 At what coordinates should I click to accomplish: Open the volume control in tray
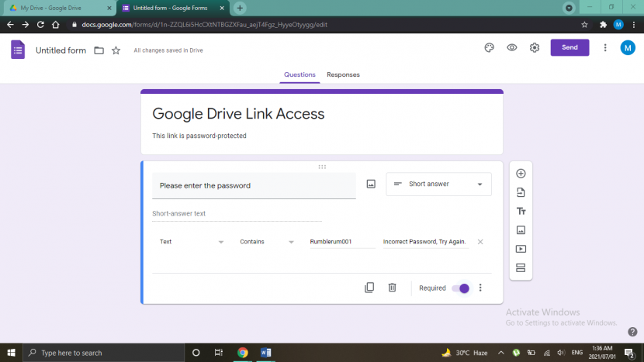click(561, 353)
